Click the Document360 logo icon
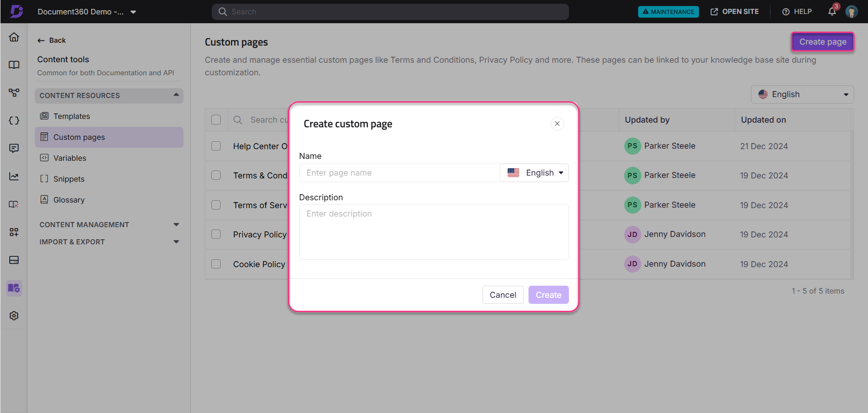The height and width of the screenshot is (413, 868). (x=16, y=11)
